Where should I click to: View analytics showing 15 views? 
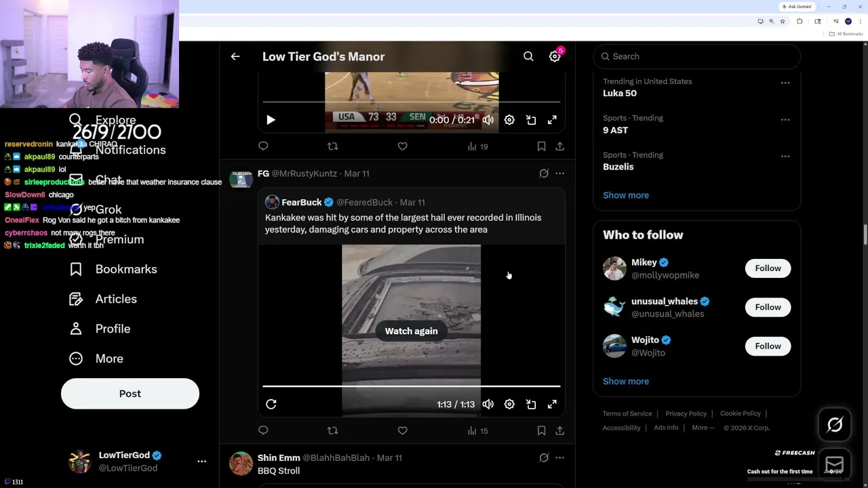(x=477, y=430)
